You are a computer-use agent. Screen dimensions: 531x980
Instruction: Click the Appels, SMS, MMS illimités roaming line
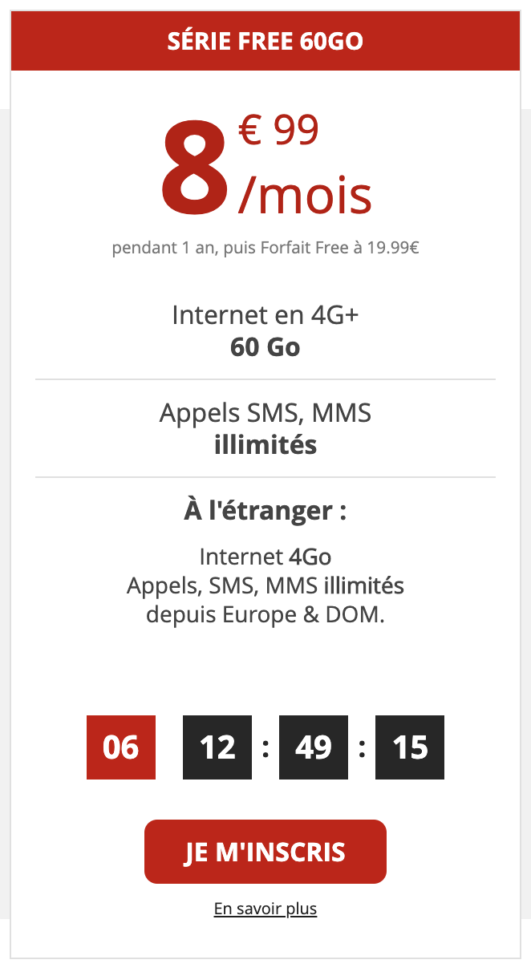click(265, 586)
